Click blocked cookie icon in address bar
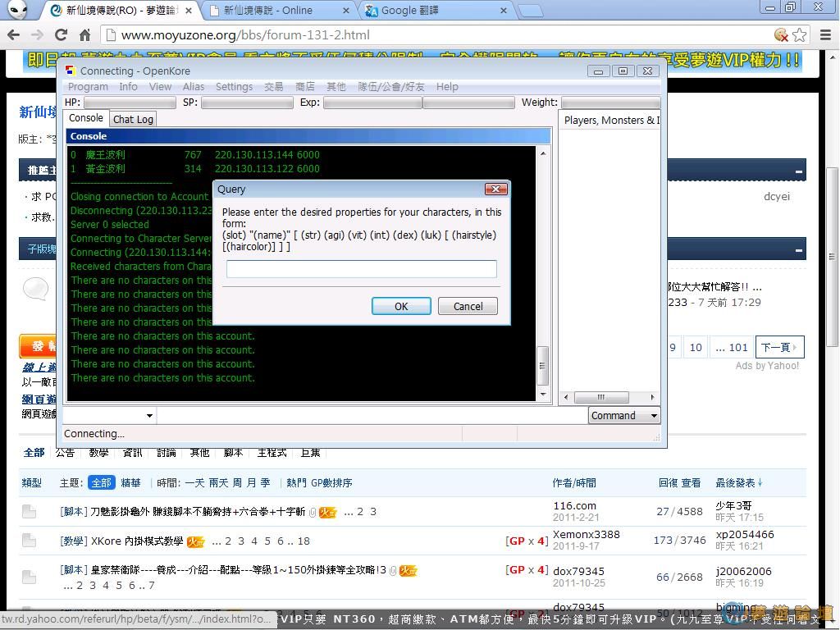 pyautogui.click(x=781, y=34)
